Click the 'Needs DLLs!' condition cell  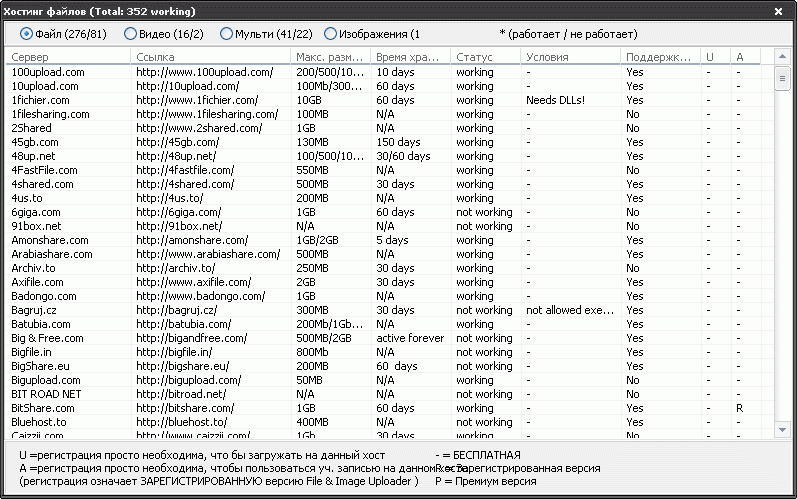[556, 100]
